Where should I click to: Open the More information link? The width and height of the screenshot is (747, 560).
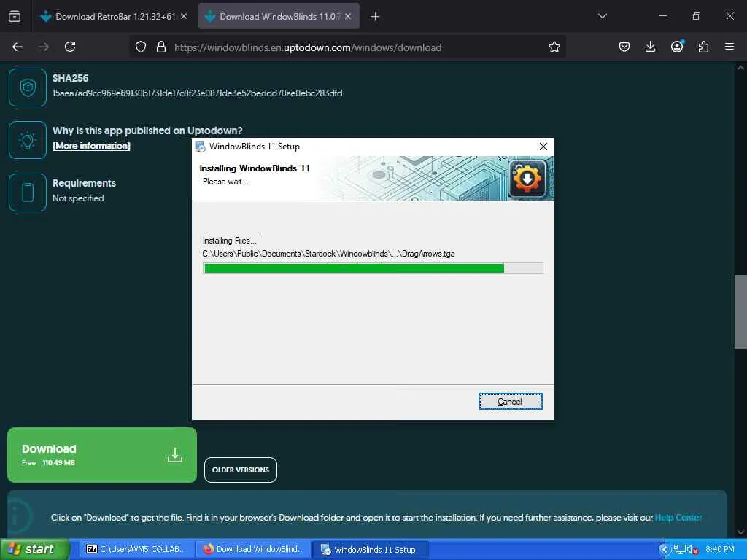(91, 146)
